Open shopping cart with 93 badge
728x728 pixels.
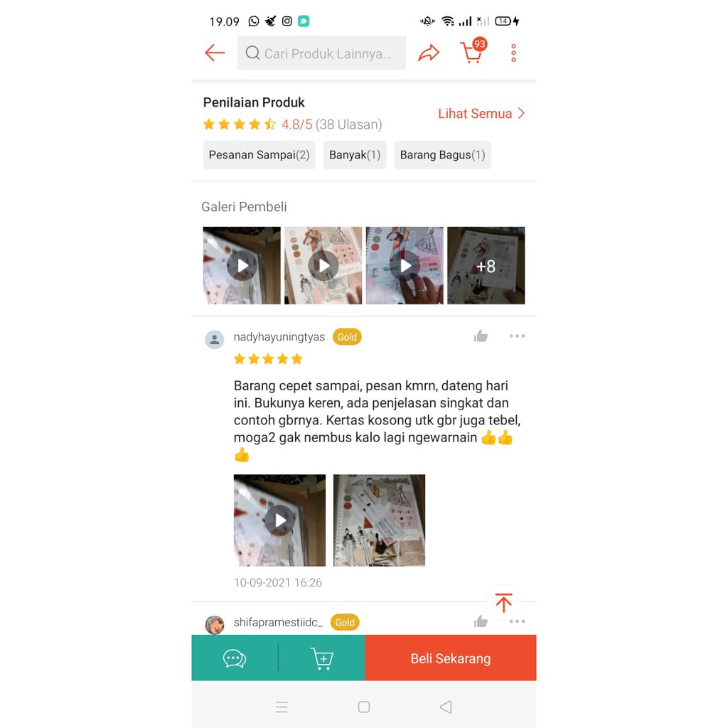pyautogui.click(x=473, y=51)
